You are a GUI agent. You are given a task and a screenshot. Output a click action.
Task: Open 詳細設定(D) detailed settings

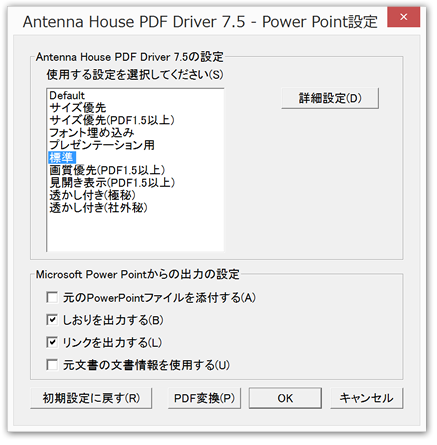330,98
